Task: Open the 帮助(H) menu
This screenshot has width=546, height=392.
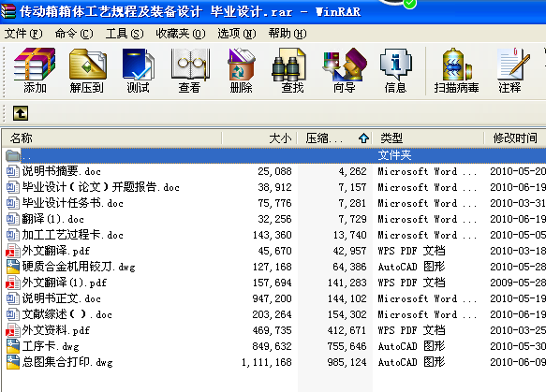Action: [288, 34]
